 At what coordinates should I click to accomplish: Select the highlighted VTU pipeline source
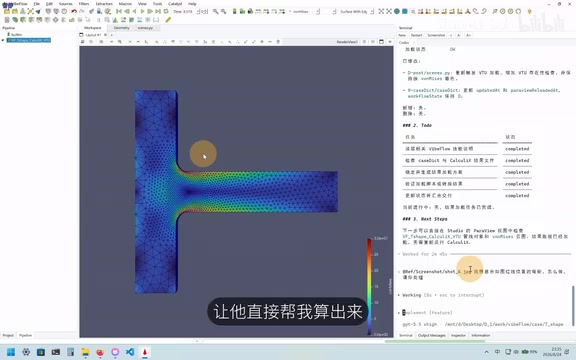click(29, 40)
